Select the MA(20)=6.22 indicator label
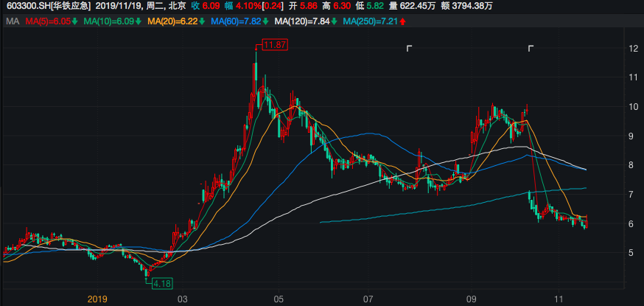The width and height of the screenshot is (644, 306). point(173,21)
